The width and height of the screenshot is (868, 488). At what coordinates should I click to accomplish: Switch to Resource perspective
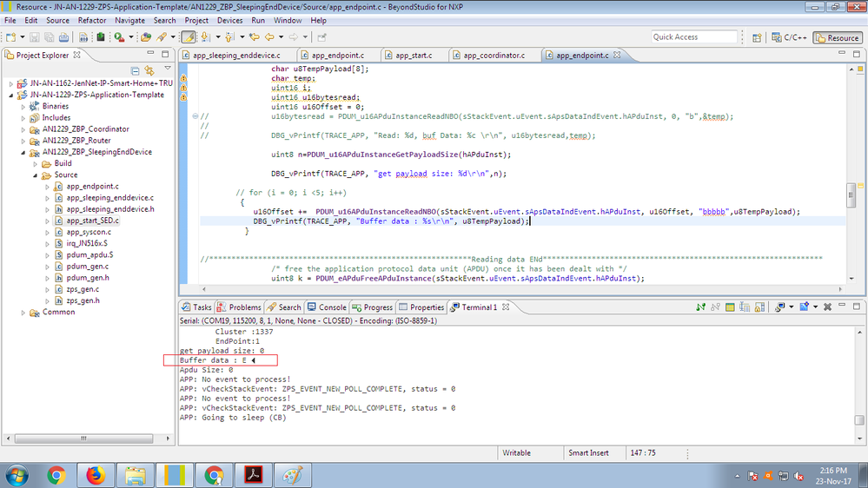pos(837,37)
